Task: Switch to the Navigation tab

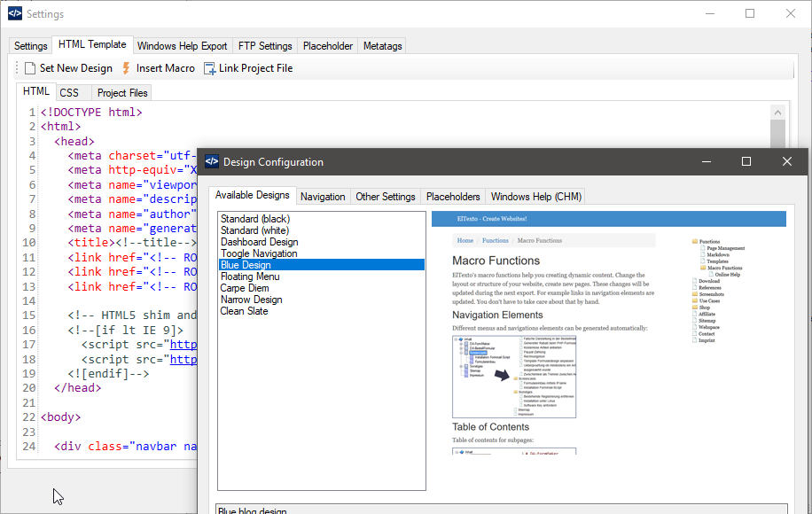Action: click(x=323, y=197)
